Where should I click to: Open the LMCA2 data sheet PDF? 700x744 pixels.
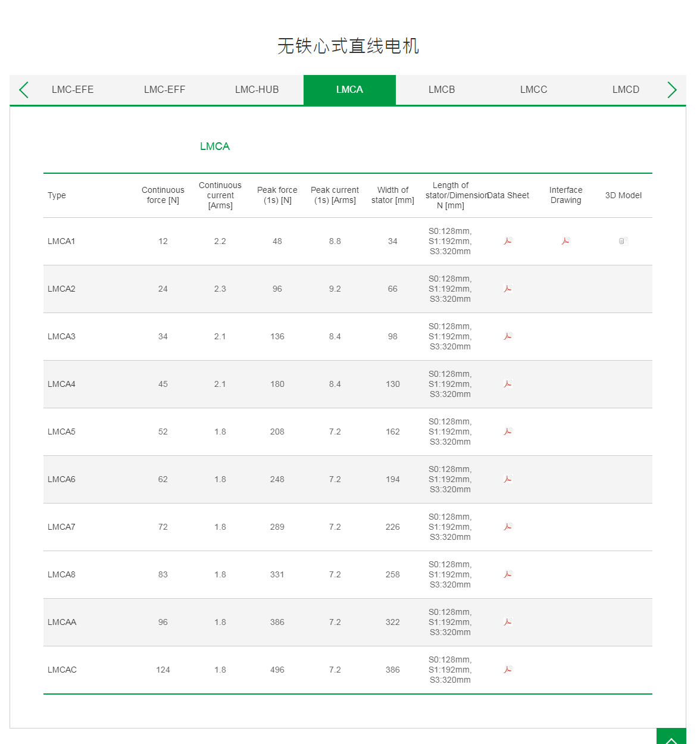(x=508, y=289)
